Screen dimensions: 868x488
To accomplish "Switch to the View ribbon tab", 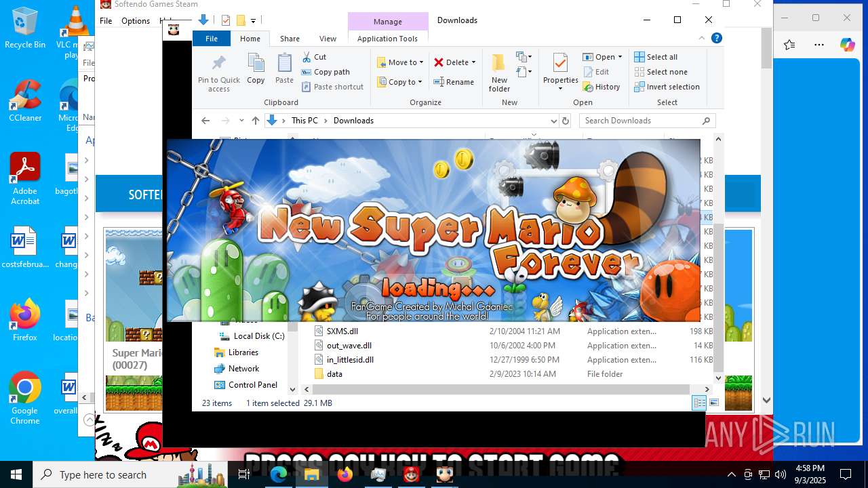I will (328, 39).
